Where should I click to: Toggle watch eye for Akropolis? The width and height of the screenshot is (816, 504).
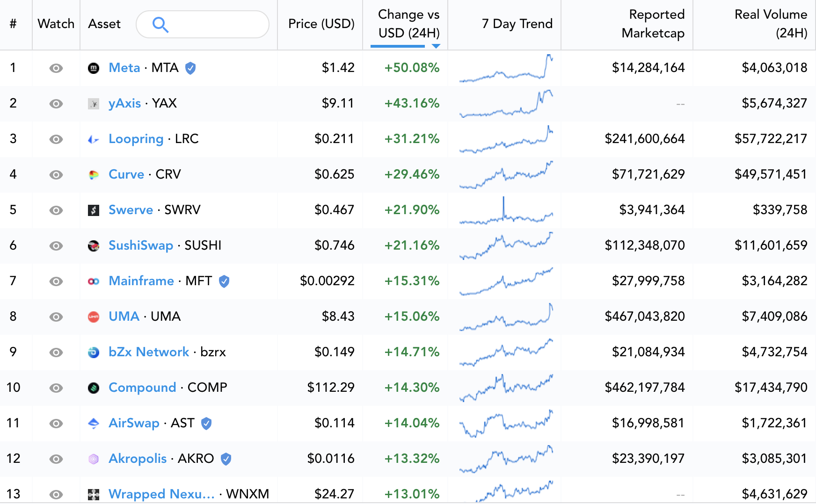pyautogui.click(x=56, y=459)
